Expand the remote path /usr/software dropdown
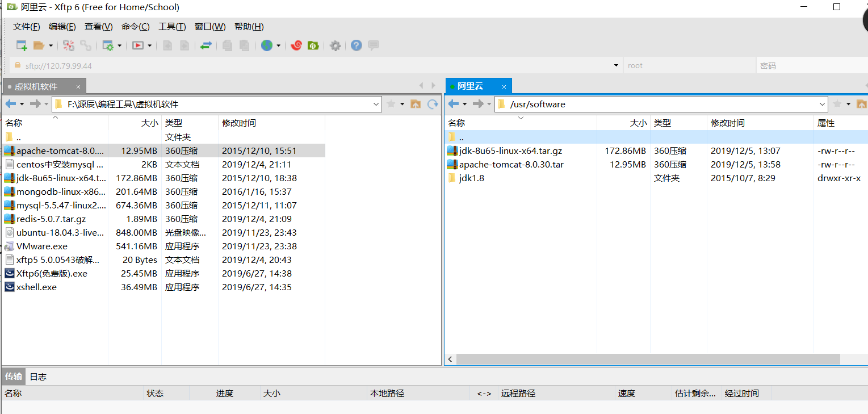This screenshot has height=414, width=868. tap(823, 104)
